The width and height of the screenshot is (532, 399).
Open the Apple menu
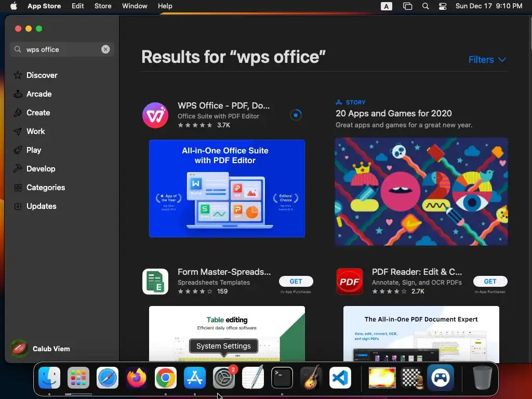(14, 6)
